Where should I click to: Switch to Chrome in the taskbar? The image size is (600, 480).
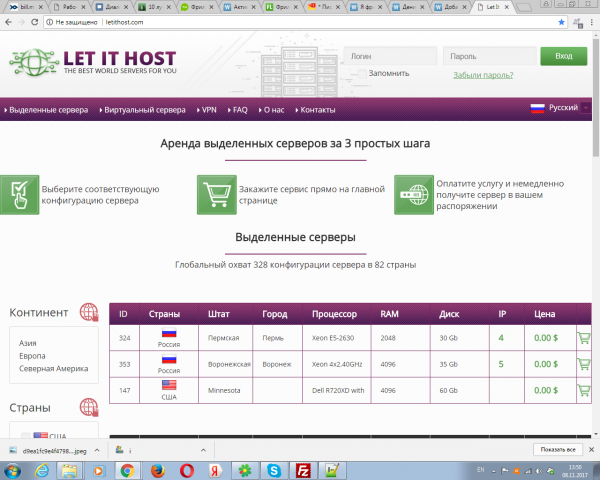127,471
